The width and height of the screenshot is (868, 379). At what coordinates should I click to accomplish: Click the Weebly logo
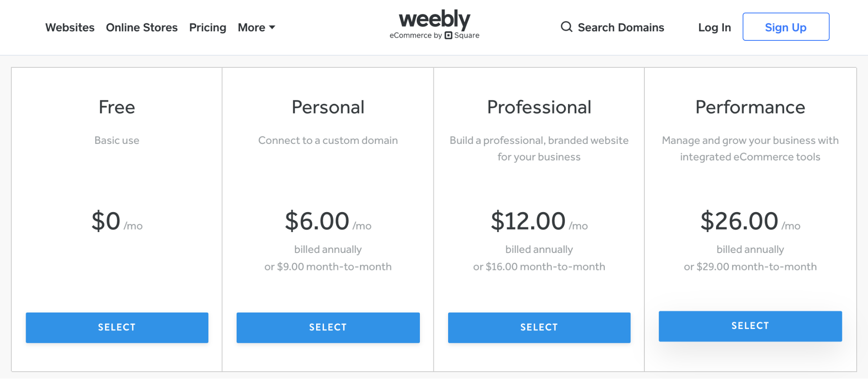point(434,20)
